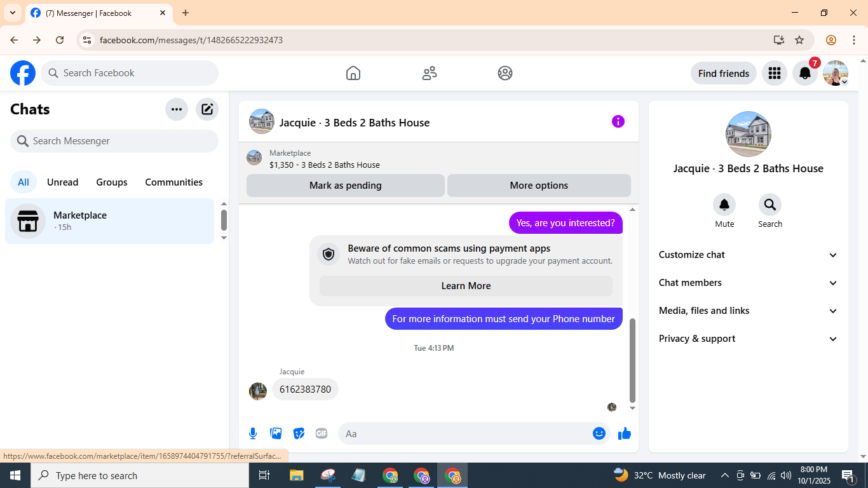Switch to Communities chats filter
This screenshot has width=868, height=488.
coord(174,182)
